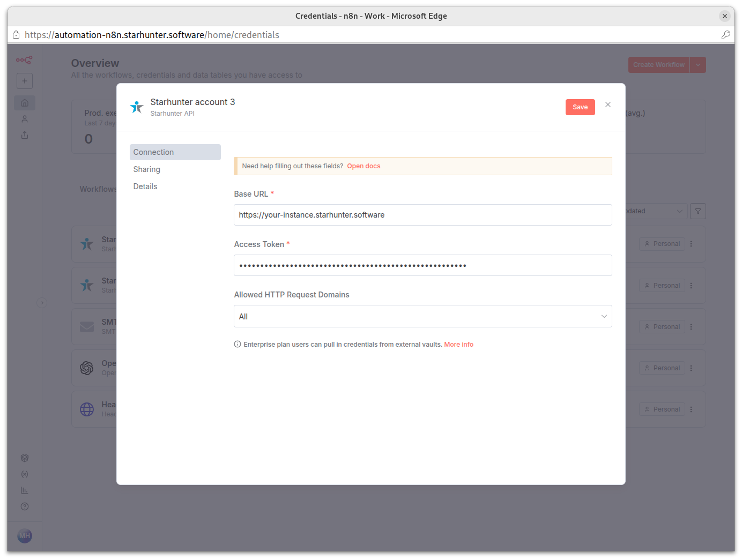Click Personal badge on SMTP row
Screen dimensions: 742x560
662,327
